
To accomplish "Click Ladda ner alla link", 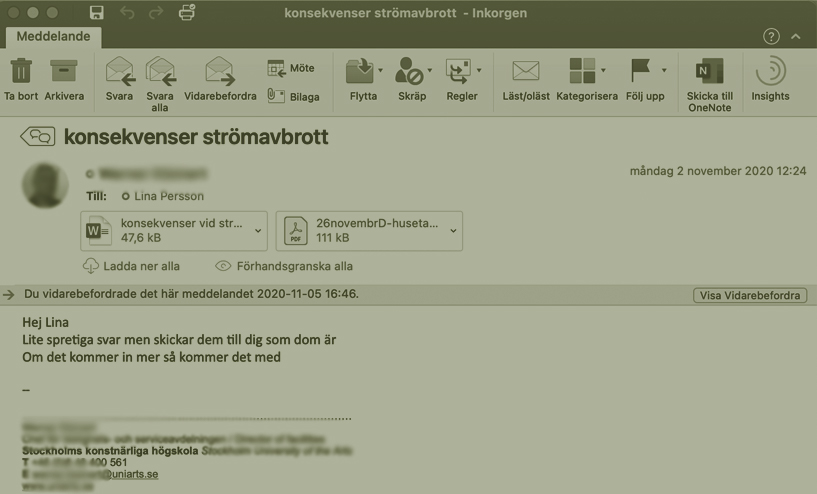I will tap(132, 266).
